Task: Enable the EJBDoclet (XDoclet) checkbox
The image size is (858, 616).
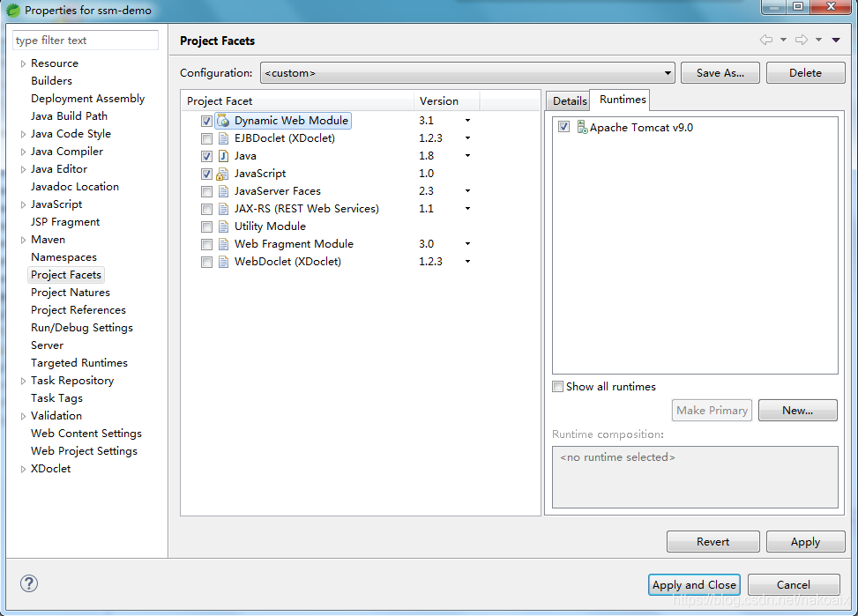Action: point(207,138)
